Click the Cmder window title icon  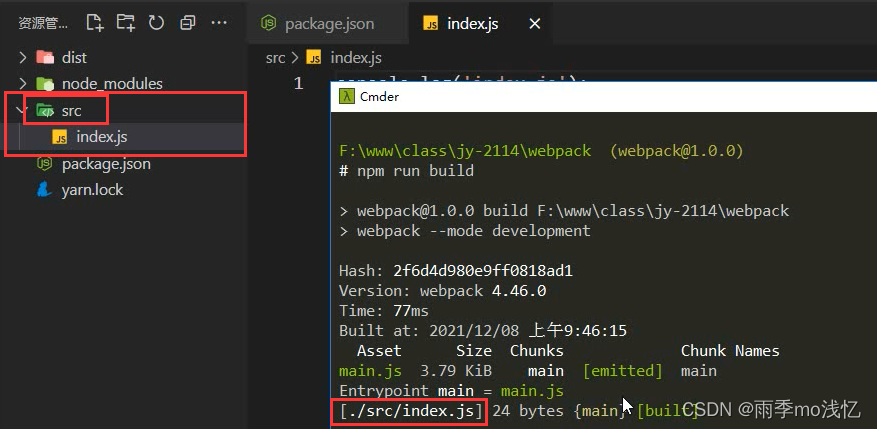pos(347,97)
